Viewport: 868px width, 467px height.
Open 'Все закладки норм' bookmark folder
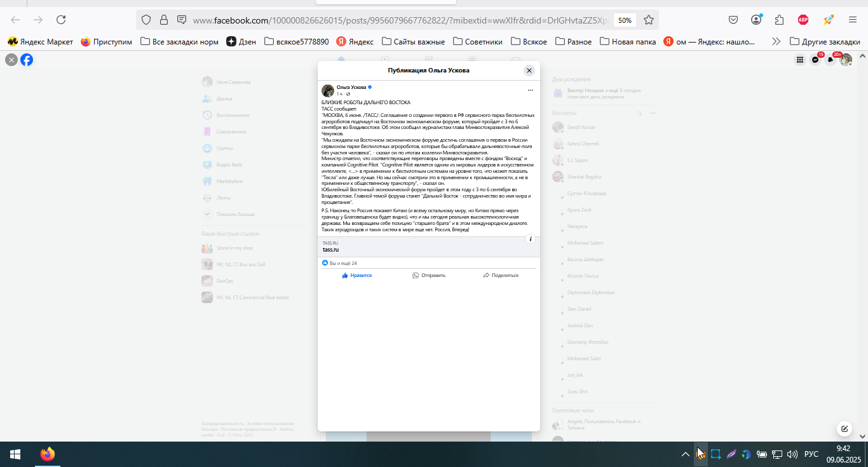pos(179,42)
